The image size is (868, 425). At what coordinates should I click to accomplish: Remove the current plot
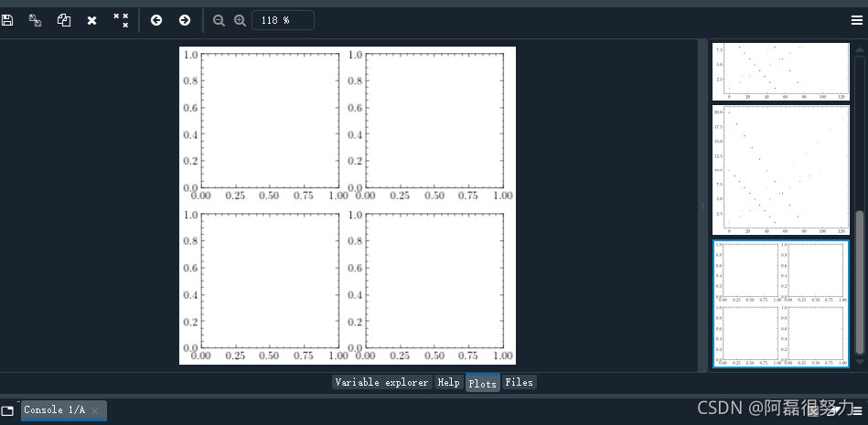[91, 20]
